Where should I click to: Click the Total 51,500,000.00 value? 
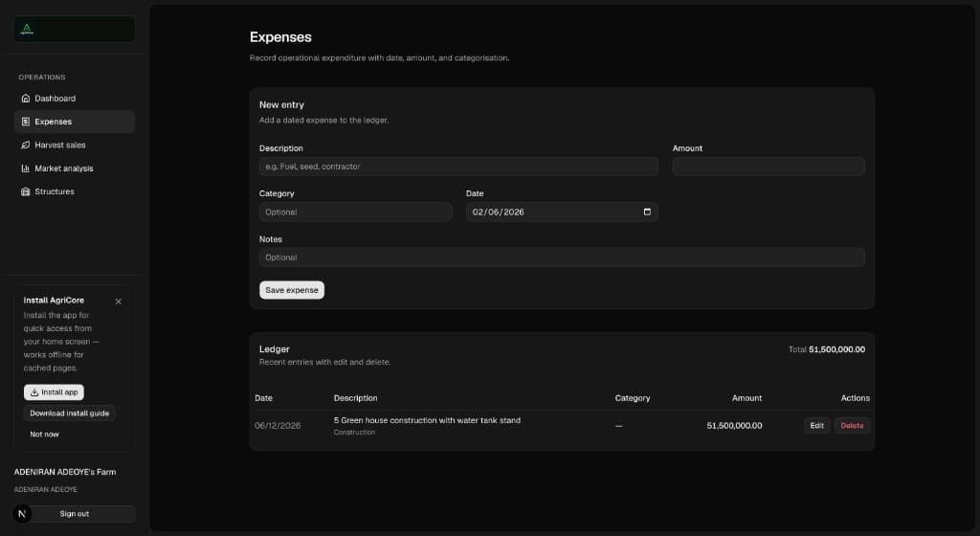point(836,349)
